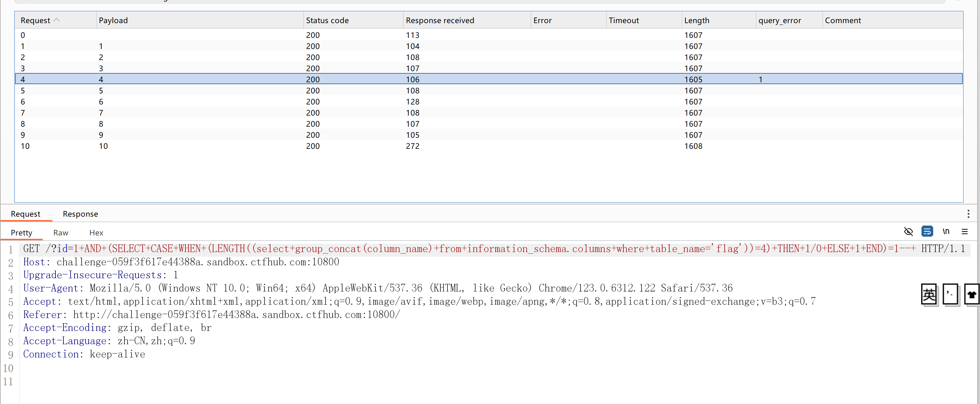Select request row with payload 9
Viewport: 980px width, 404px height.
[489, 135]
